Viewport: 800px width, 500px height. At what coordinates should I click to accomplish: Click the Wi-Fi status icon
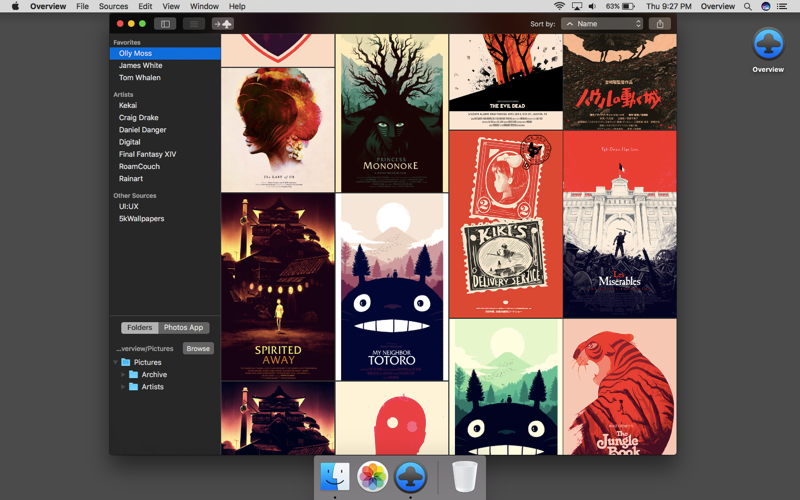pos(560,6)
